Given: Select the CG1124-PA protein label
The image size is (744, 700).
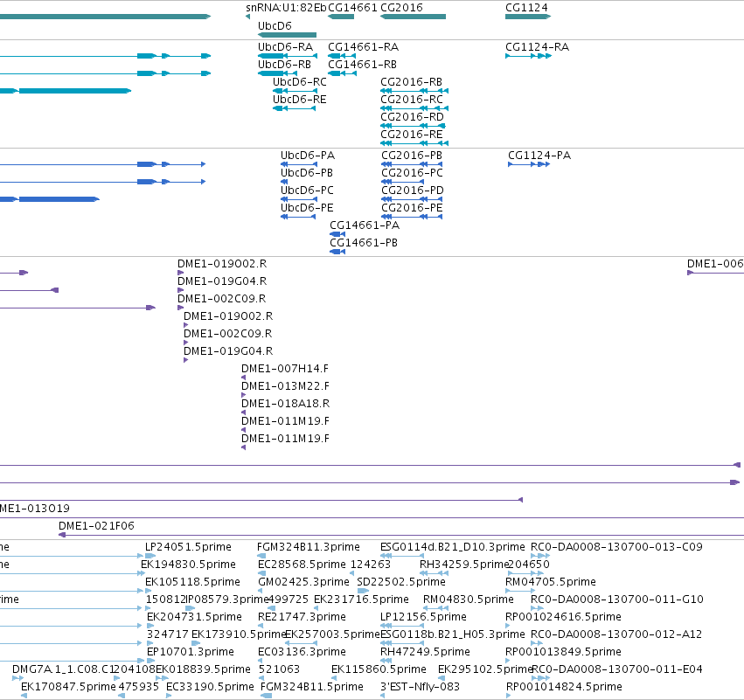Looking at the screenshot, I should coord(539,156).
